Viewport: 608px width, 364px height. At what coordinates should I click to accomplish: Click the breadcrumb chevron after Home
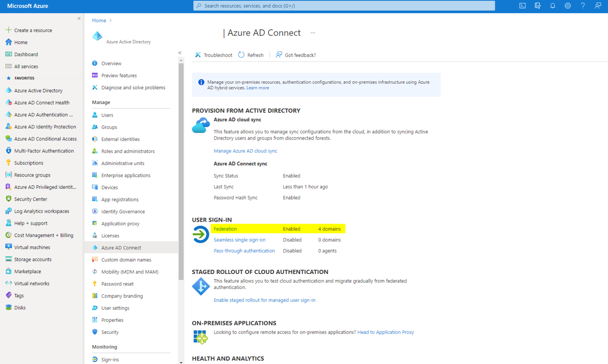click(x=111, y=20)
